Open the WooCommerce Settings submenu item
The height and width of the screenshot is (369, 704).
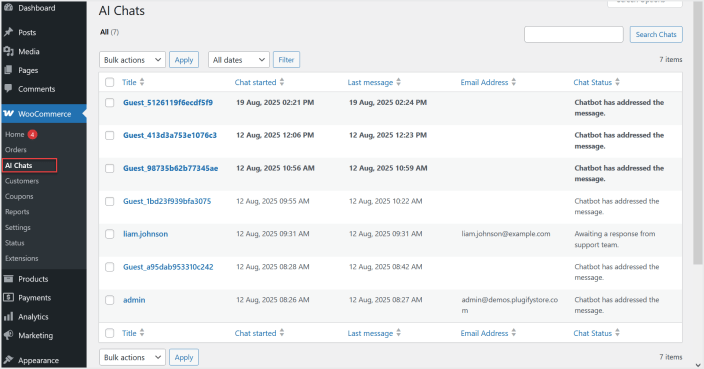coord(18,227)
